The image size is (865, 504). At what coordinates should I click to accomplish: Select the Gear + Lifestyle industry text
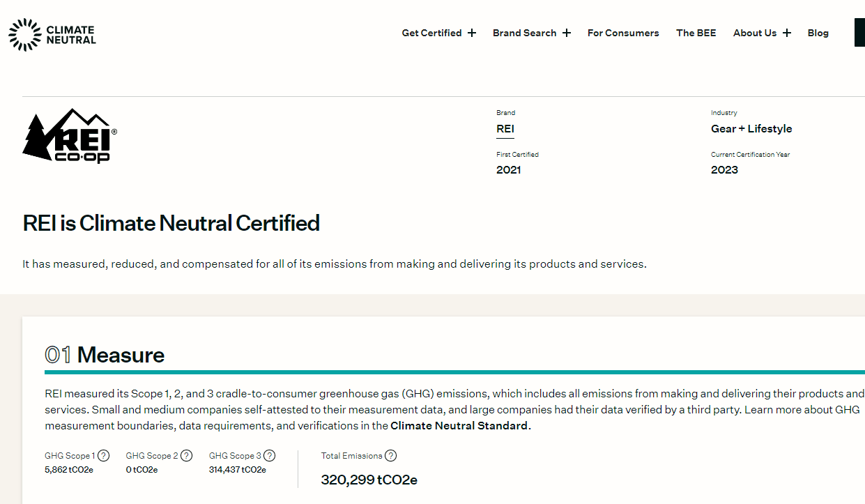(x=751, y=129)
